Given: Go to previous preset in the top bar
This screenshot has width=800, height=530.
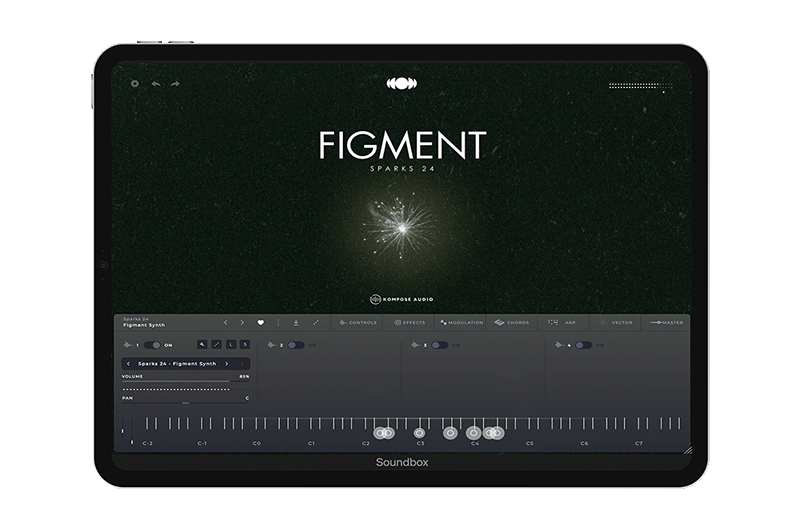Looking at the screenshot, I should point(226,322).
